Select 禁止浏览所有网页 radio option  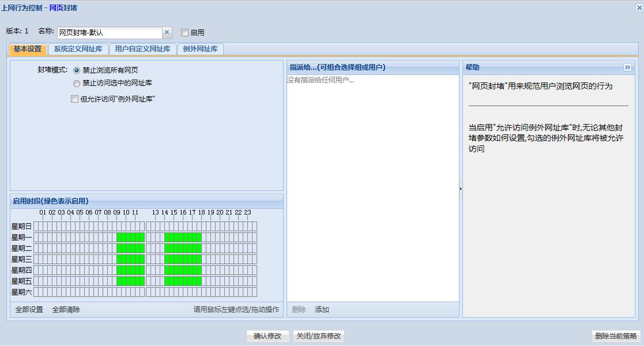coord(77,70)
